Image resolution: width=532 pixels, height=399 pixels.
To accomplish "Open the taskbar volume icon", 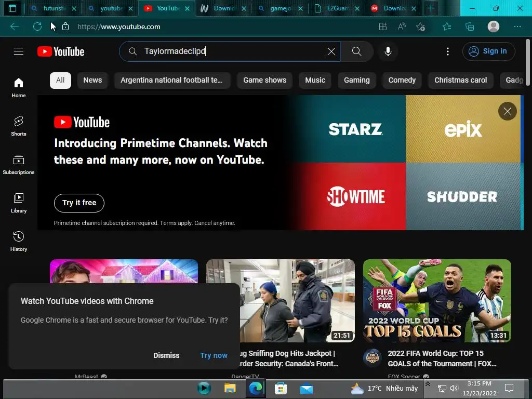I will tap(454, 388).
